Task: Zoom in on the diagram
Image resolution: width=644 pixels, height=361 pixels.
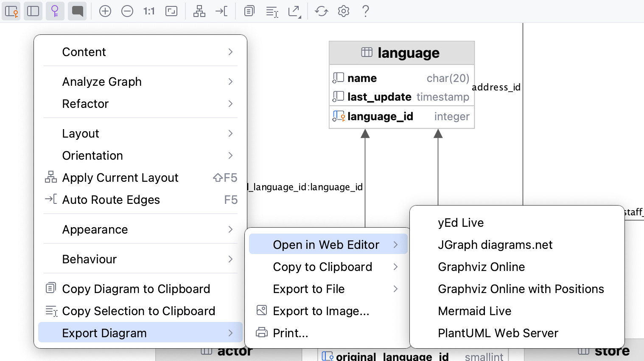Action: pos(105,11)
